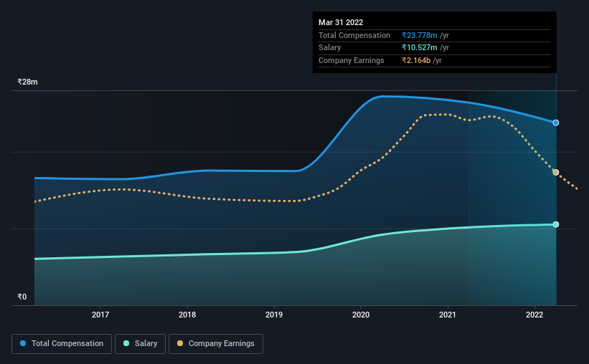Click the orange Company Earnings data point marker
The height and width of the screenshot is (364, 589).
(555, 172)
